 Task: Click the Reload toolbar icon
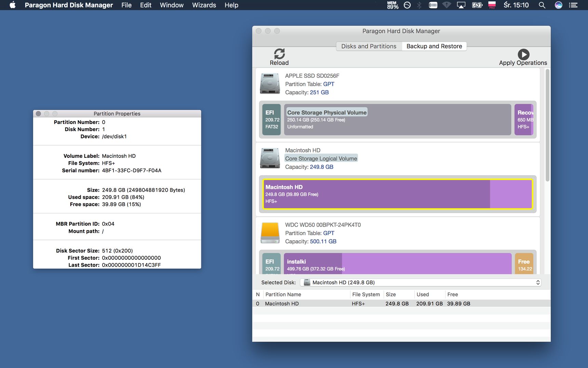tap(279, 54)
